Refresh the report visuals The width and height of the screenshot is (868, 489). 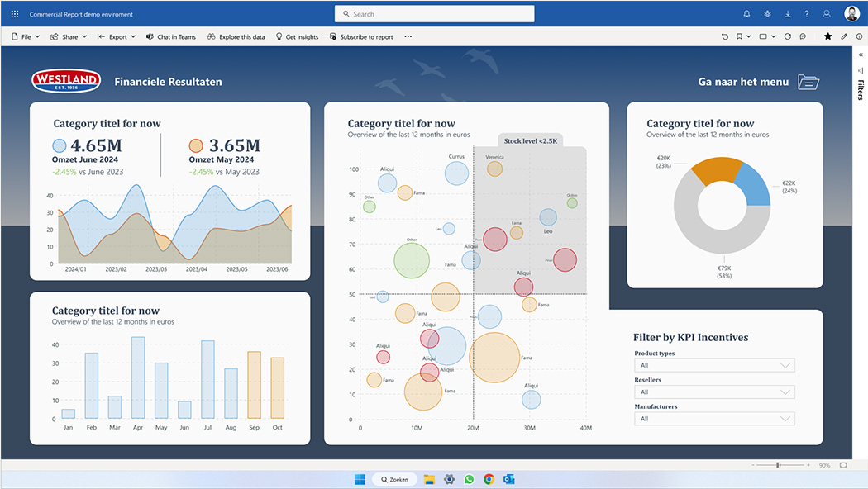point(787,36)
